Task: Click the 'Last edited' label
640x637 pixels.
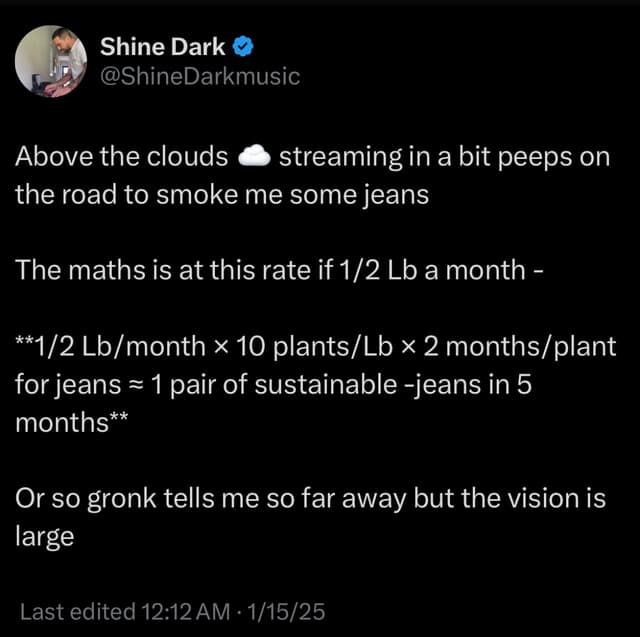Action: pos(78,612)
